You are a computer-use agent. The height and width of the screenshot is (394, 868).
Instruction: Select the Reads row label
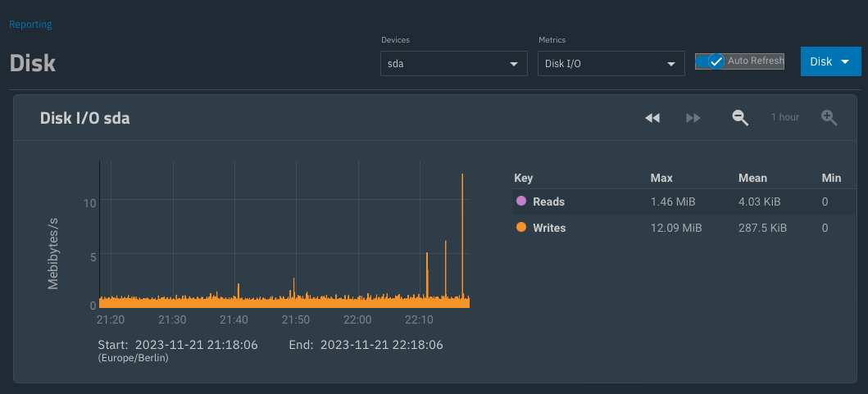pos(548,202)
